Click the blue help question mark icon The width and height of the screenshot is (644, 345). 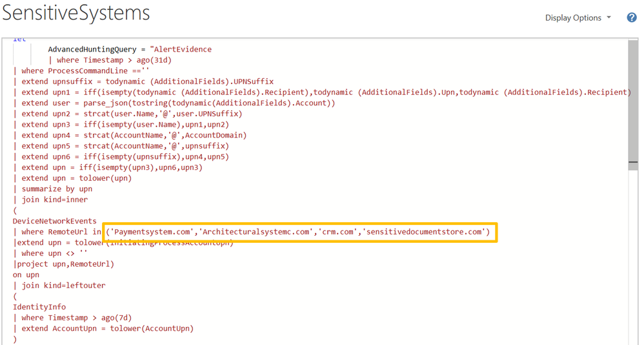(x=632, y=17)
